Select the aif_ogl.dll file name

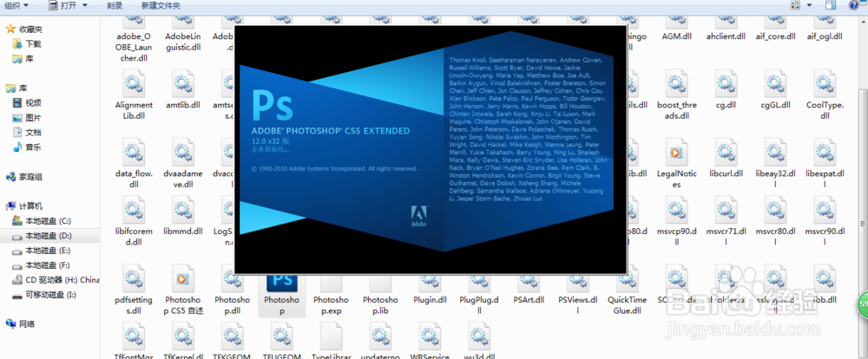coord(825,36)
